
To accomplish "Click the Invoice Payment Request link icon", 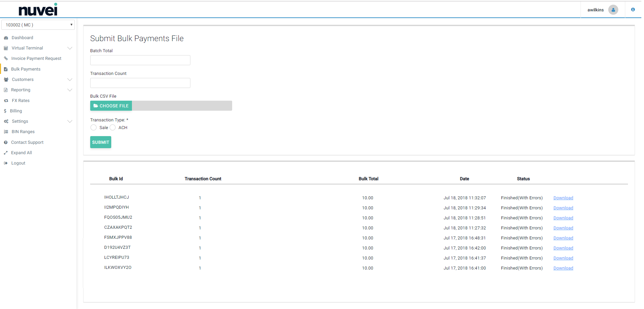I will pyautogui.click(x=6, y=58).
